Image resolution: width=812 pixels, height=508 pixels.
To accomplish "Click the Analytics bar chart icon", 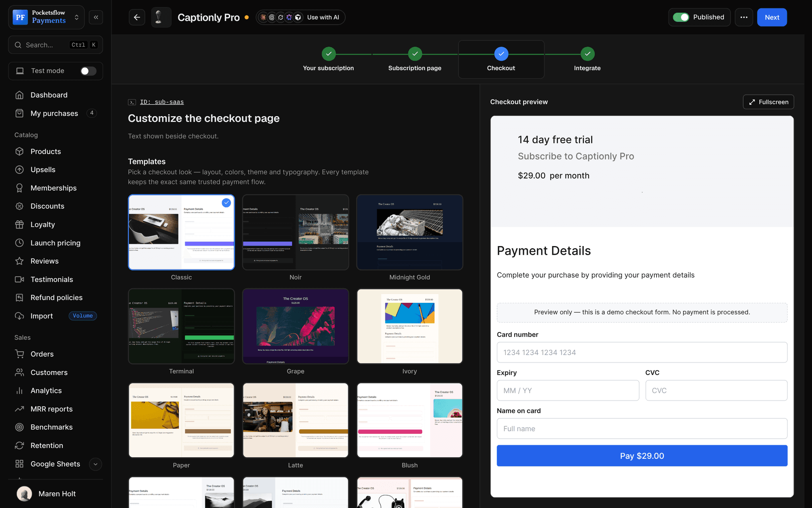I will [x=19, y=391].
